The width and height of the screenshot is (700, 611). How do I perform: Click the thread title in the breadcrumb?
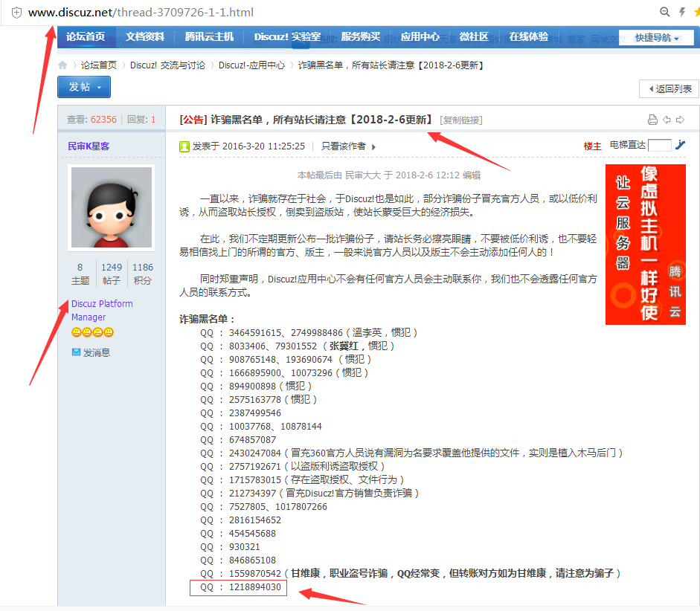(x=391, y=65)
